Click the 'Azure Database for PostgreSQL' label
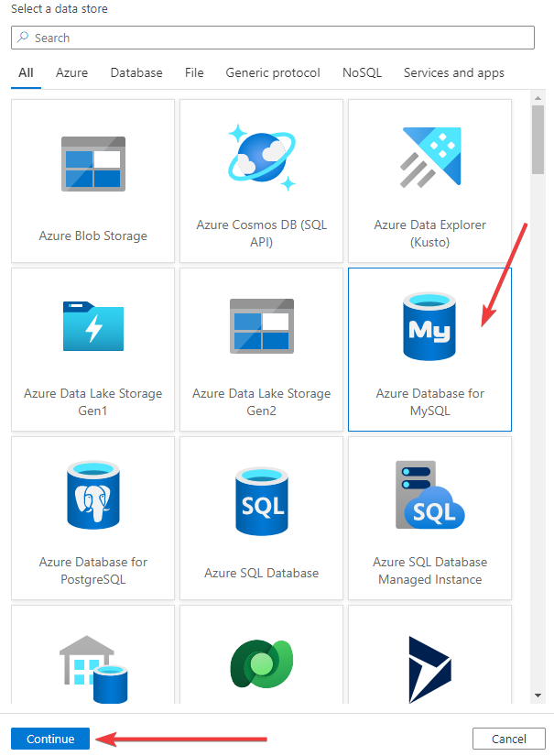Viewport: 554px width, 756px height. pos(93,571)
